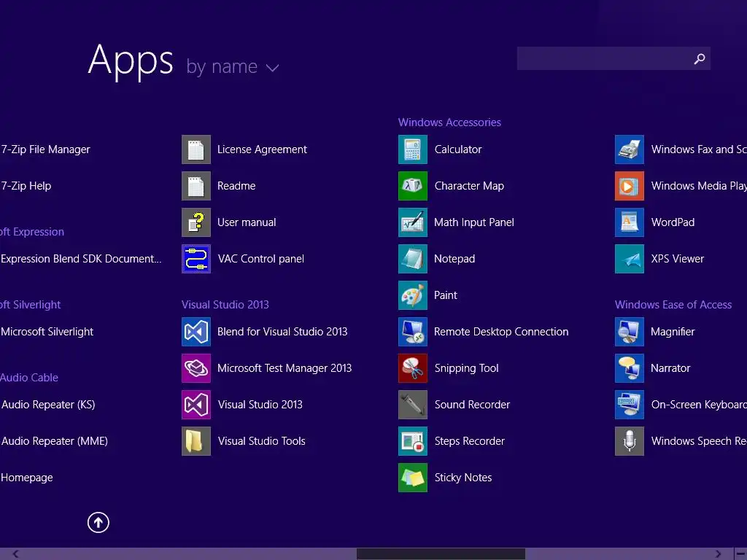Launch Windows Media Player icon
This screenshot has height=560, width=747.
click(x=630, y=186)
